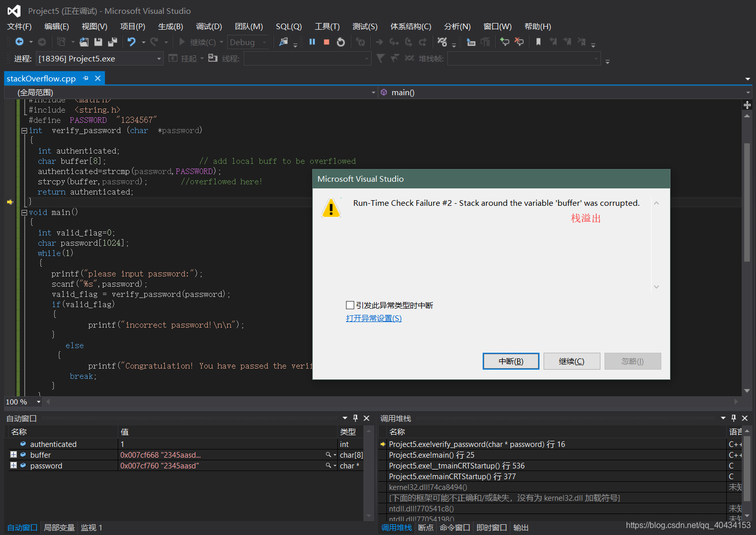The image size is (756, 535).
Task: Click the editor split-window handle above scrollbar
Action: pyautogui.click(x=747, y=105)
